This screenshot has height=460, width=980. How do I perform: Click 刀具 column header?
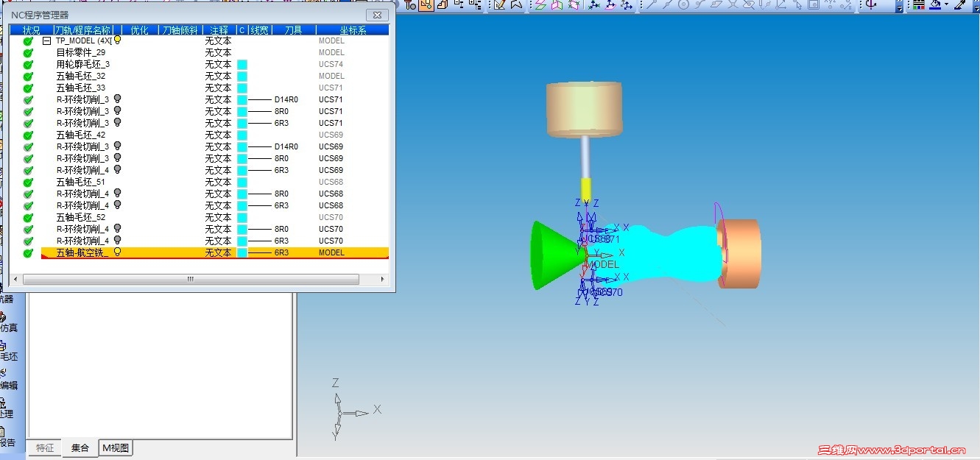tap(294, 30)
